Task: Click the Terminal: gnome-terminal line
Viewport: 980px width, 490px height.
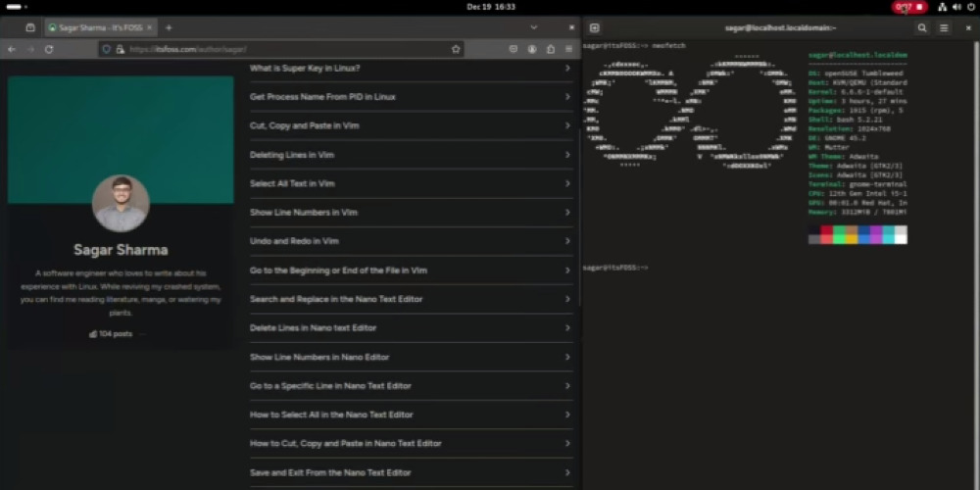Action: click(857, 184)
